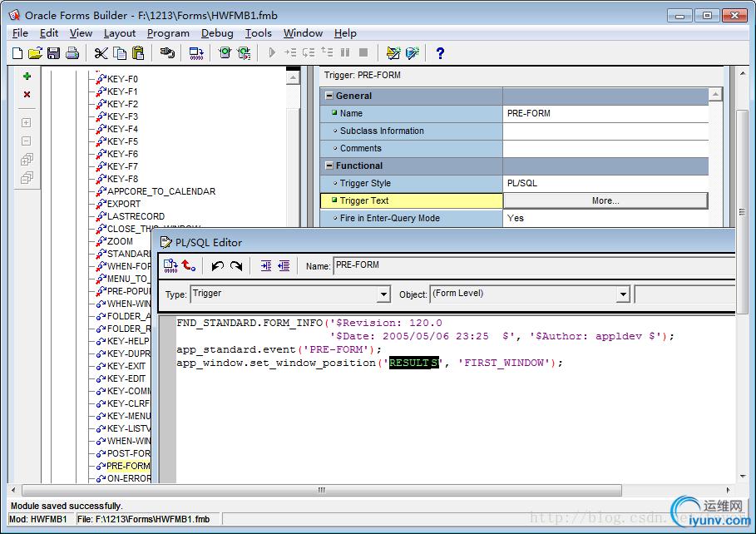The width and height of the screenshot is (756, 534).
Task: Open the Edit menu
Action: pos(49,33)
